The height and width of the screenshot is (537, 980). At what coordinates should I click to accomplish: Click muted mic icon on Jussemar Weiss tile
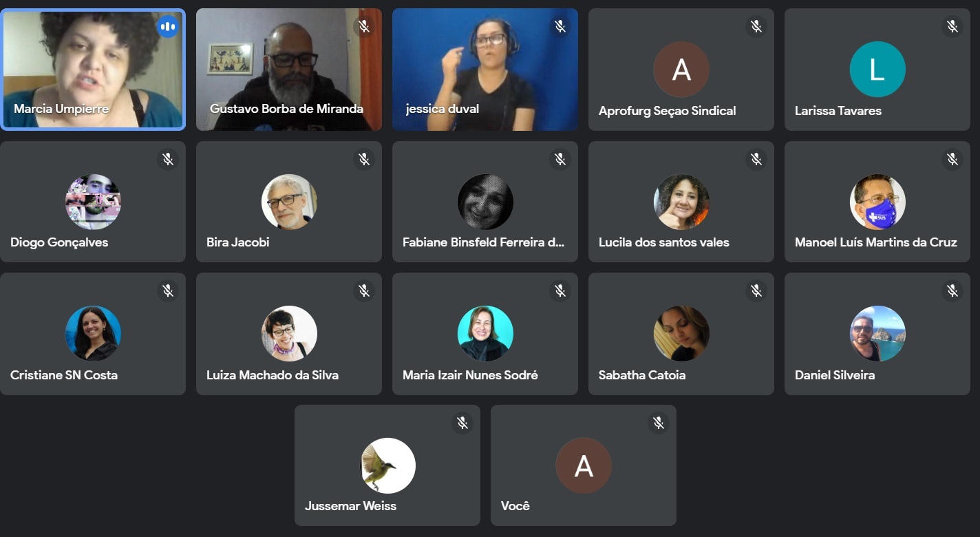click(x=462, y=423)
